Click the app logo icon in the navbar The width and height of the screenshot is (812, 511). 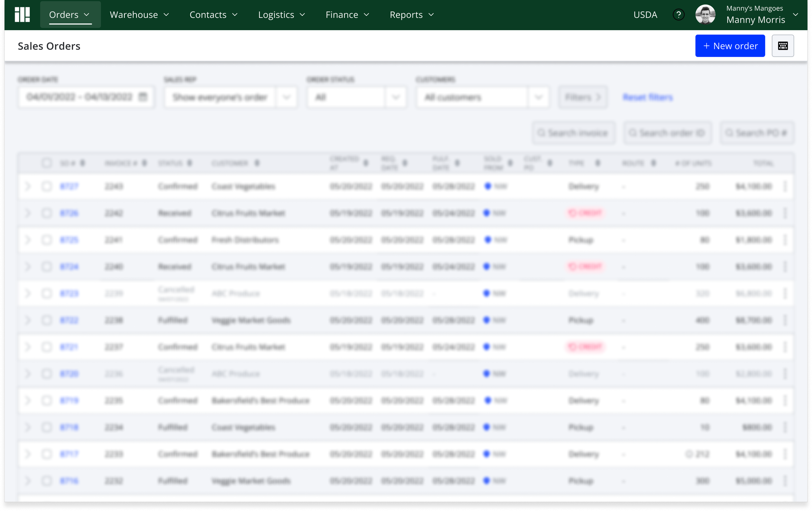(22, 15)
